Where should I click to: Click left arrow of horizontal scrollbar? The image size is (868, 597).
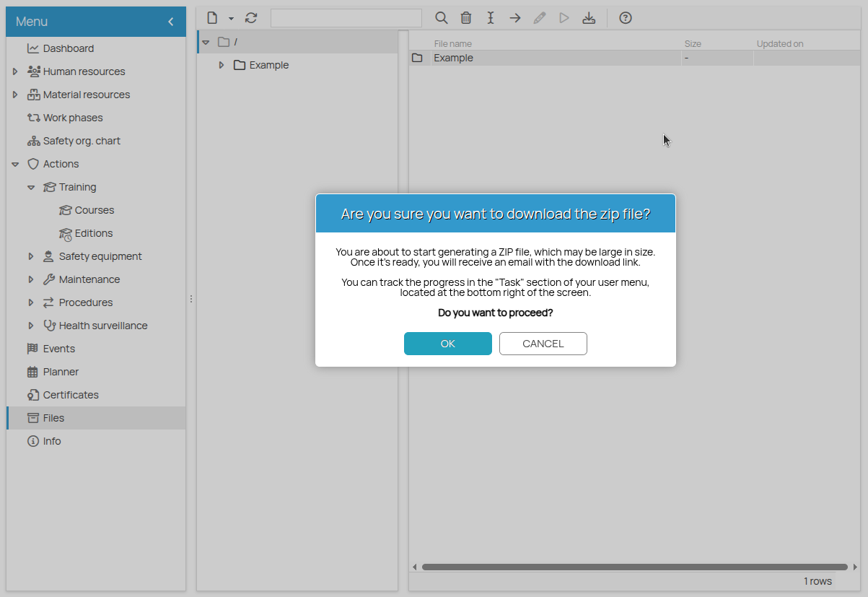point(414,567)
